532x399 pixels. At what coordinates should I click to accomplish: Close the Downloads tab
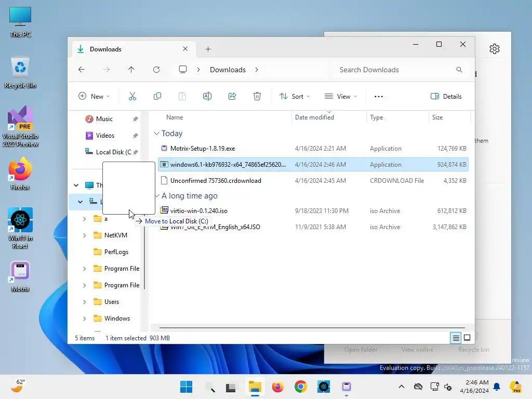coord(185,49)
